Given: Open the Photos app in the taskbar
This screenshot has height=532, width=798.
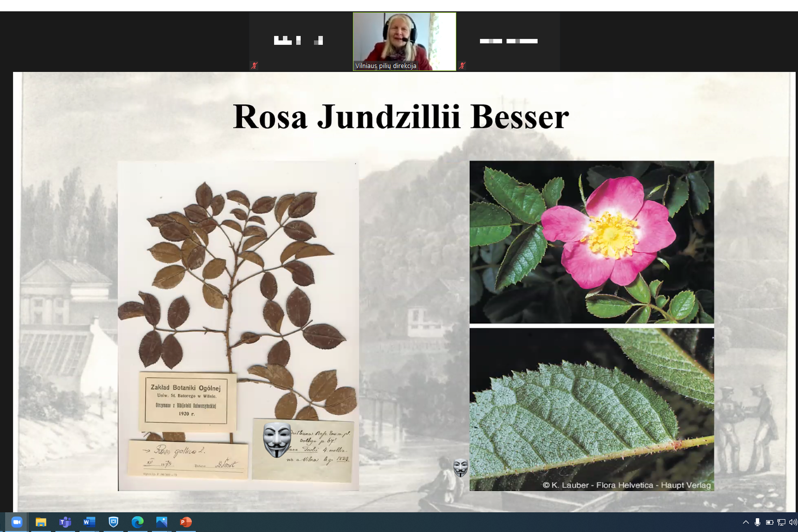Looking at the screenshot, I should click(162, 522).
